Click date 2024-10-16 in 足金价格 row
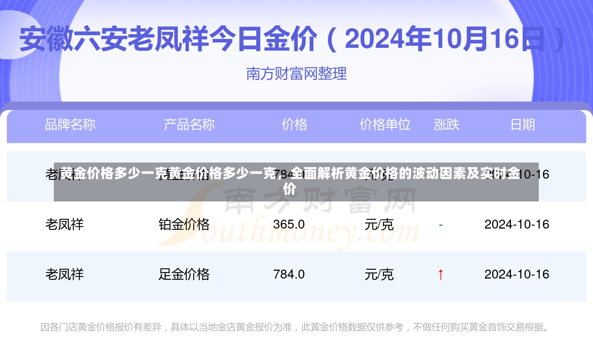This screenshot has width=593, height=364. pos(517,274)
